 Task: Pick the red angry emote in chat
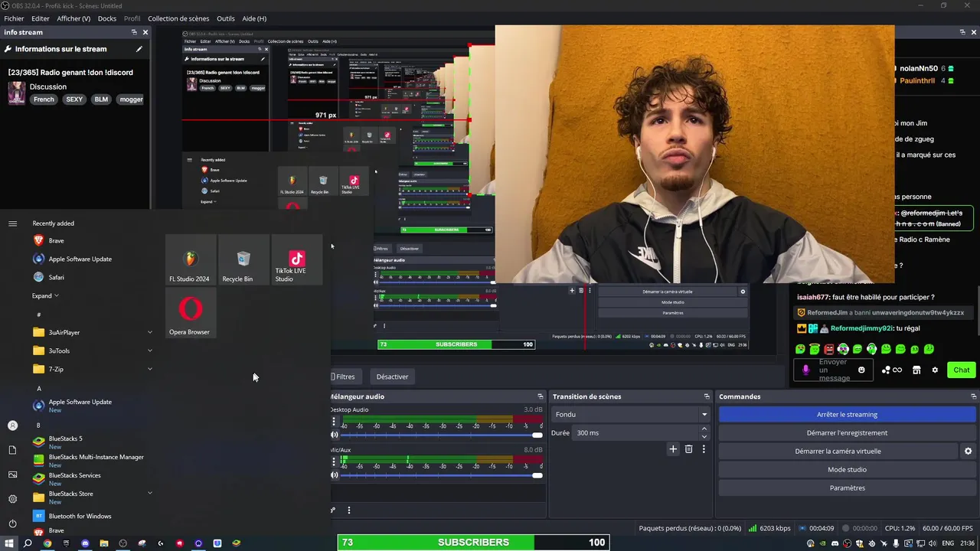coord(829,349)
